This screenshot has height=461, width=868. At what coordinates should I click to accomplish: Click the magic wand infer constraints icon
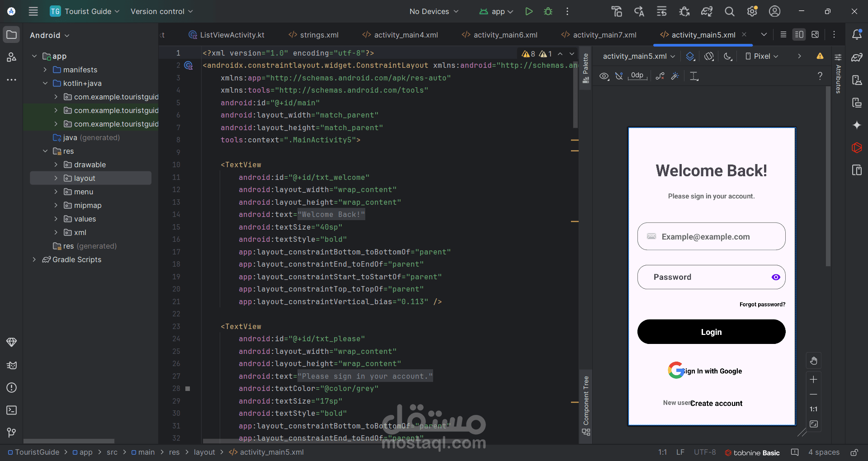coord(675,76)
